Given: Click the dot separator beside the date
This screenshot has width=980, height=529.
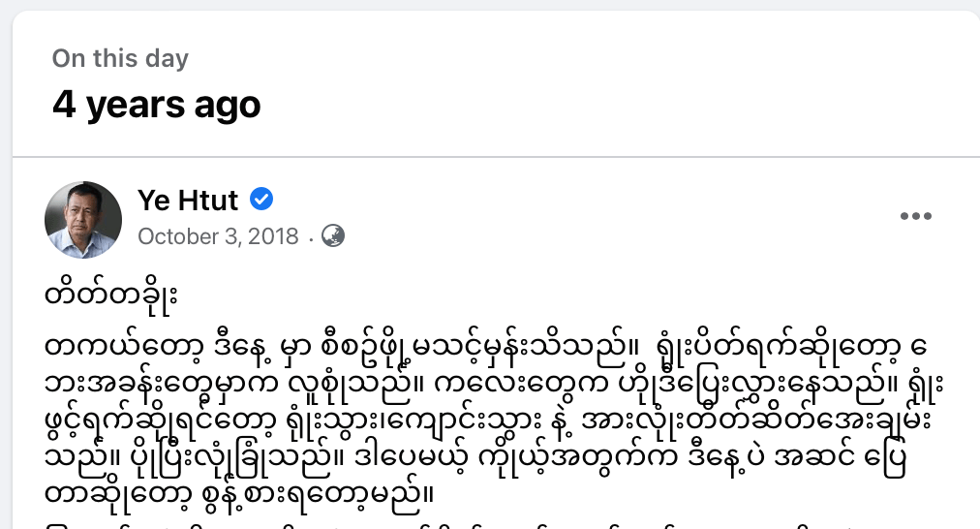Looking at the screenshot, I should 310,236.
